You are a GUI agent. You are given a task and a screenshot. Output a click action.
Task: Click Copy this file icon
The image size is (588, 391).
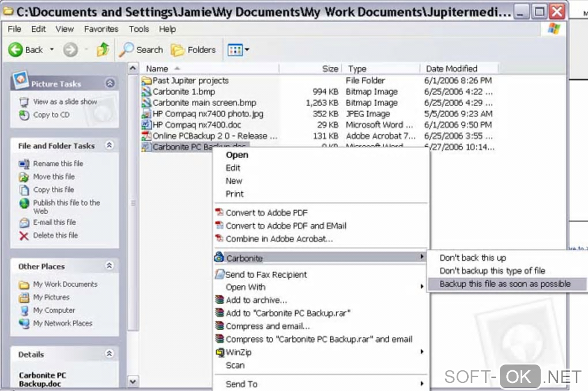pyautogui.click(x=24, y=190)
